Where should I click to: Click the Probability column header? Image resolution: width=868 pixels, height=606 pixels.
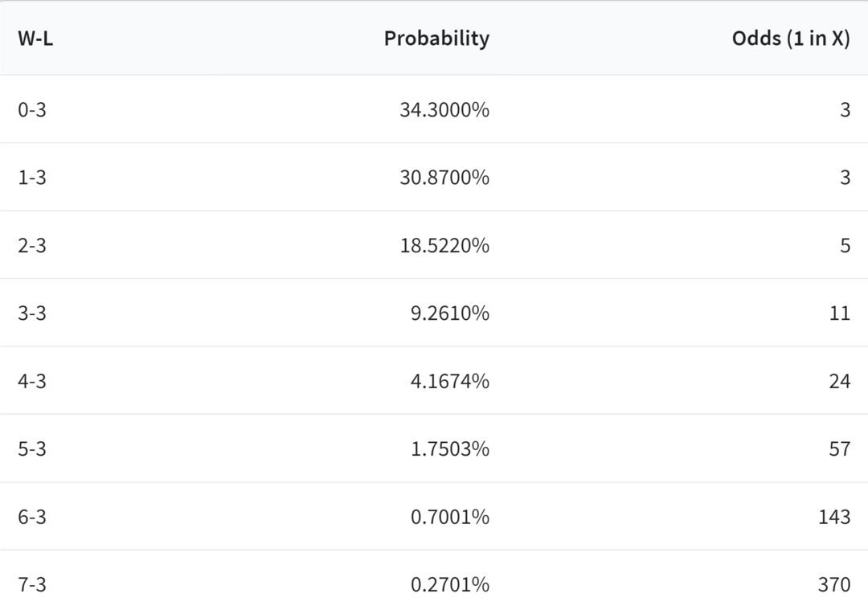coord(436,39)
